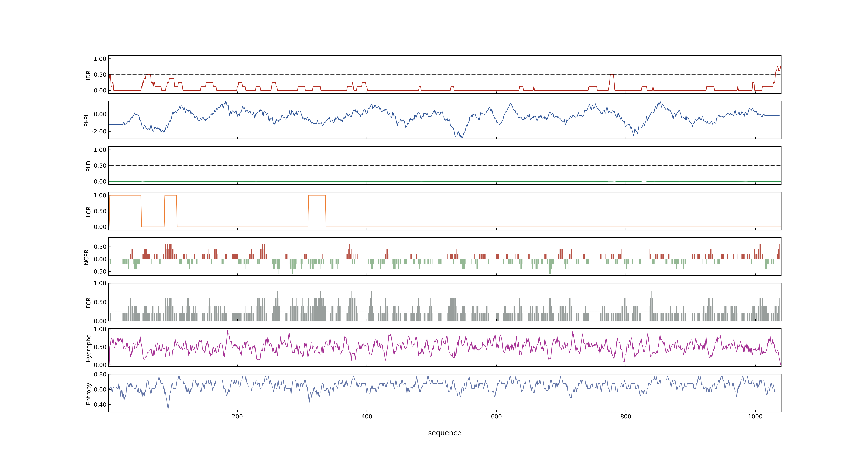Click the -2.00 tick on Pi-Pi axis
Viewport: 868px width, 463px height.
99,131
